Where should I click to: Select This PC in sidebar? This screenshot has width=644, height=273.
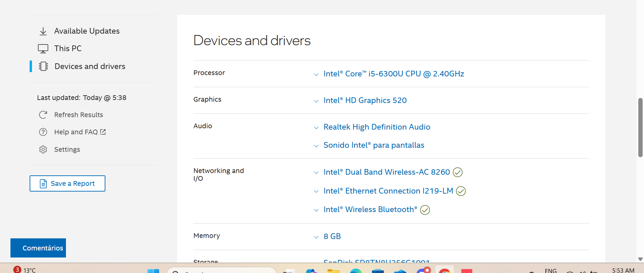click(x=68, y=48)
